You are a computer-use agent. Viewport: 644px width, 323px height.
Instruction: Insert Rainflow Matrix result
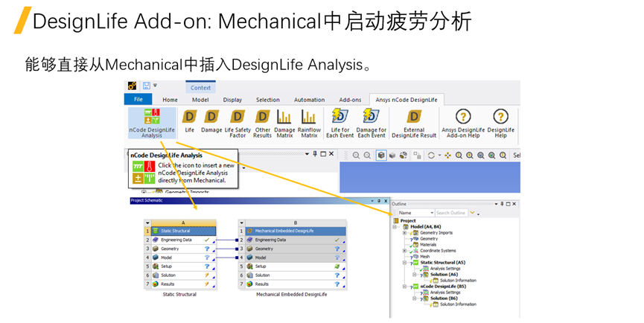click(309, 123)
